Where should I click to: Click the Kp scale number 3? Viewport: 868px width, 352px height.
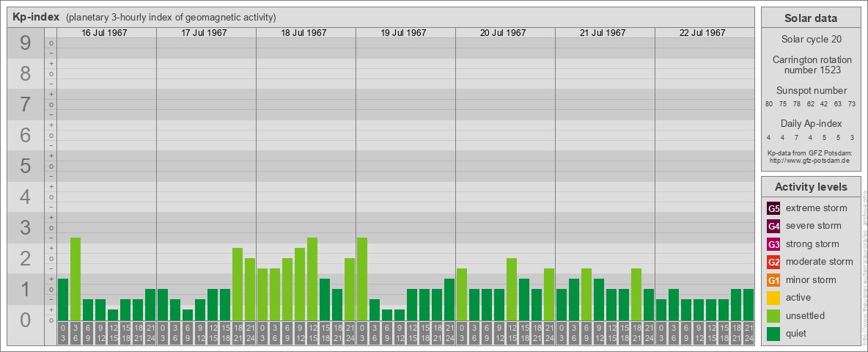click(26, 227)
